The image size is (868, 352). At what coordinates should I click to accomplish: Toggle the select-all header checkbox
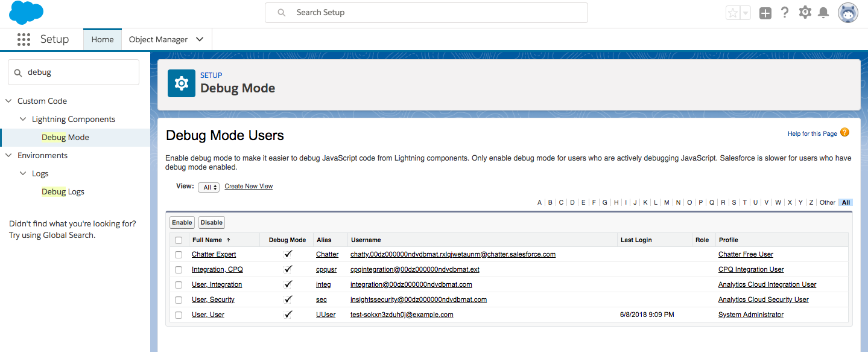point(179,240)
